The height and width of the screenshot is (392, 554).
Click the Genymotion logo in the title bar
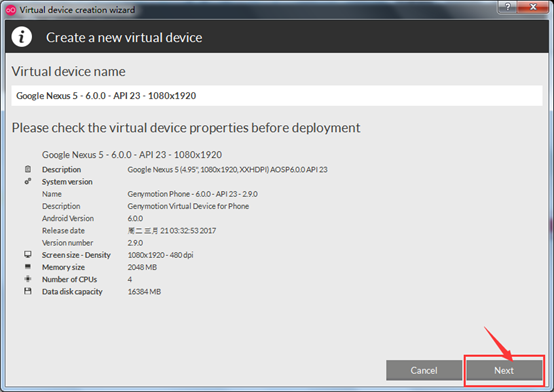(11, 10)
